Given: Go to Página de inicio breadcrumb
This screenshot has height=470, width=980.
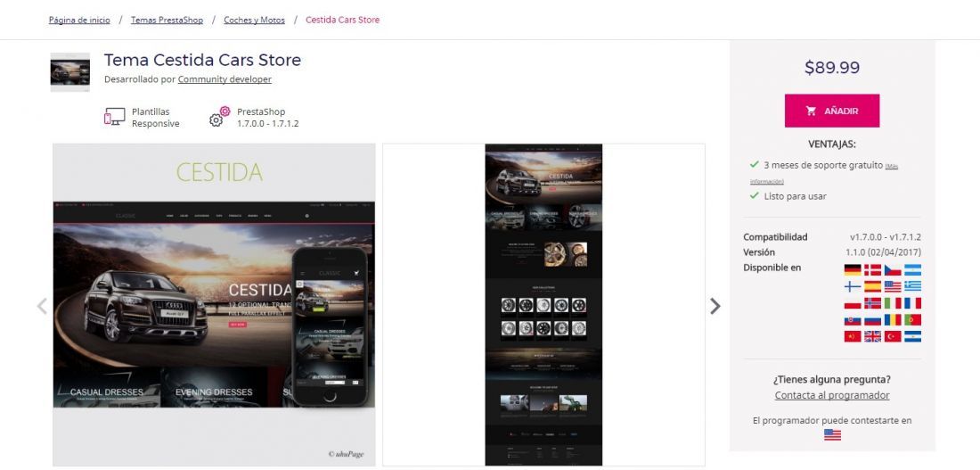Looking at the screenshot, I should click(79, 20).
